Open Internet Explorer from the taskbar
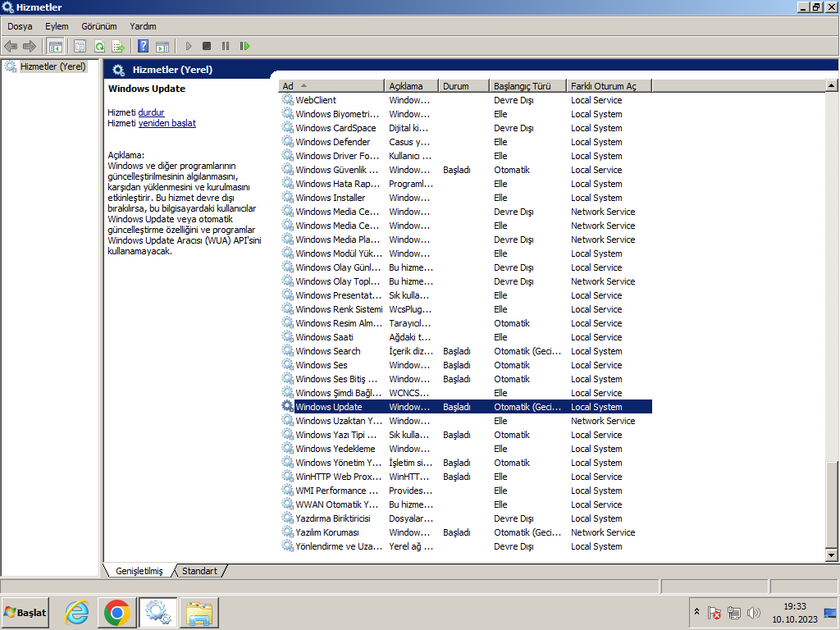The width and height of the screenshot is (840, 630). click(x=77, y=612)
